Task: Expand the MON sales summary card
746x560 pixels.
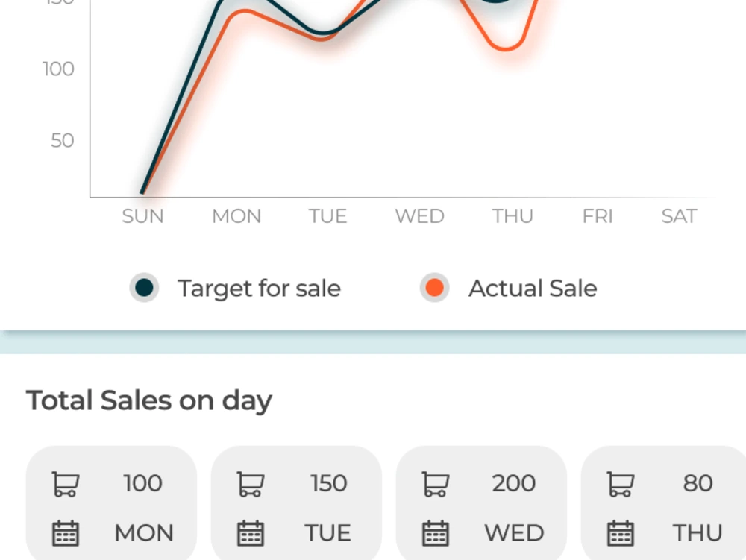Action: tap(110, 507)
